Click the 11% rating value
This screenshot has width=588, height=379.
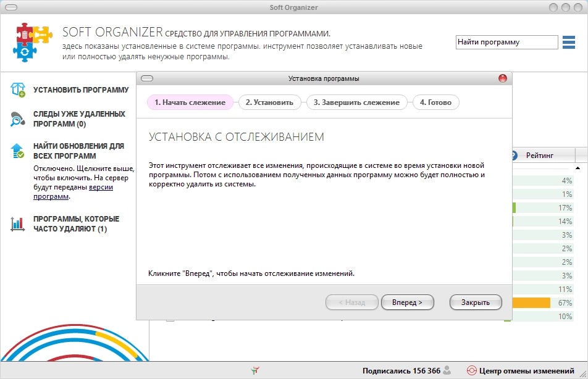click(x=565, y=289)
